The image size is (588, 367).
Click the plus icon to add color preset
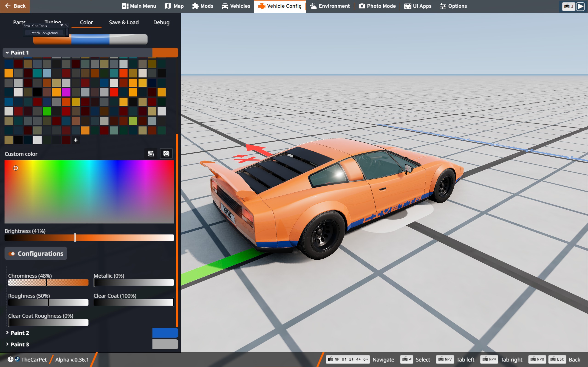click(76, 140)
